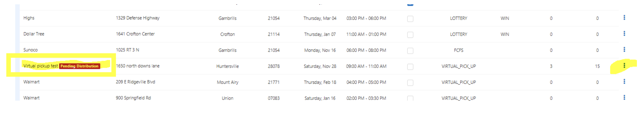
Task: Open the three-dot menu for Sunoco row
Action: point(624,50)
